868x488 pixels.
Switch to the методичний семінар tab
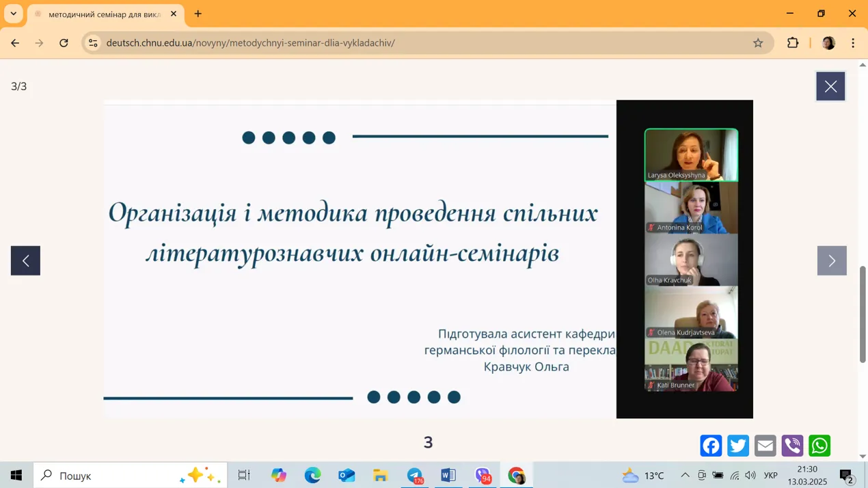[104, 14]
